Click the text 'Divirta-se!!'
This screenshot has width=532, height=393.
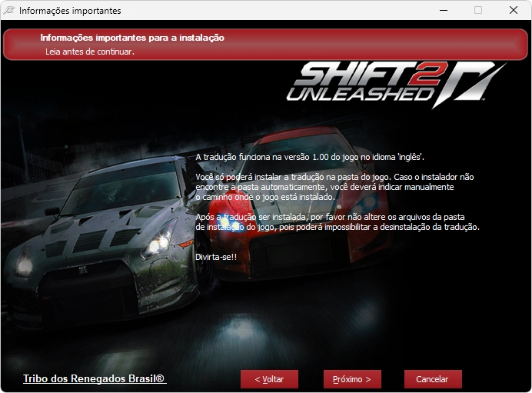(216, 257)
